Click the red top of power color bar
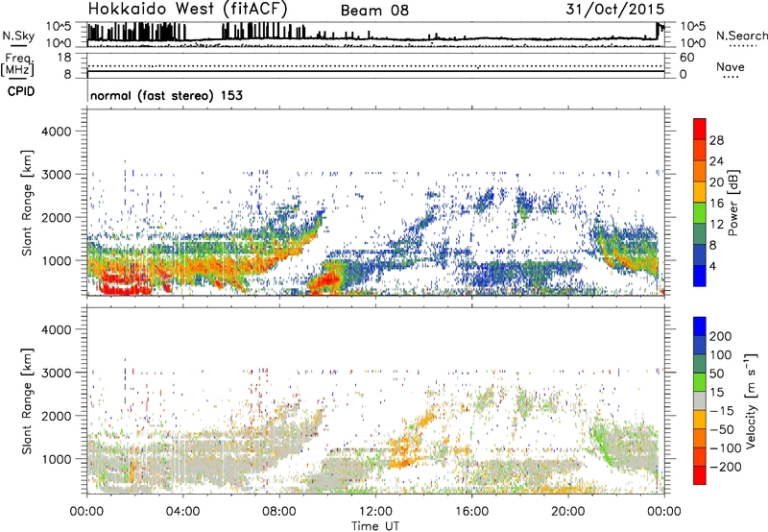The height and width of the screenshot is (532, 768). pyautogui.click(x=700, y=129)
